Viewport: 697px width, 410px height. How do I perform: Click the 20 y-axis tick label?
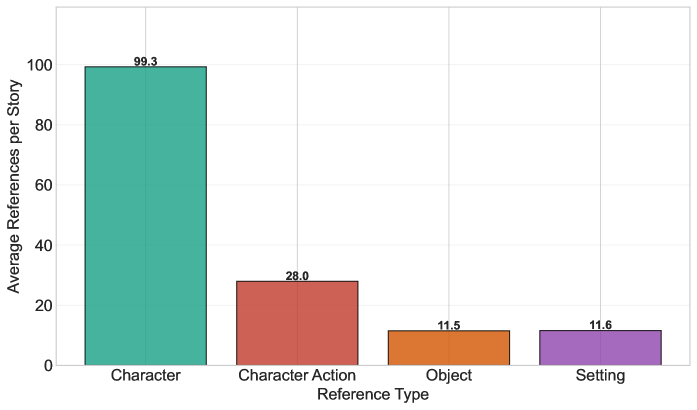(44, 305)
